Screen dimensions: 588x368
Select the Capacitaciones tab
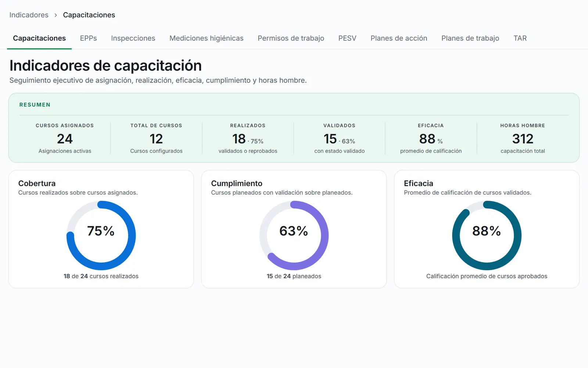coord(39,38)
